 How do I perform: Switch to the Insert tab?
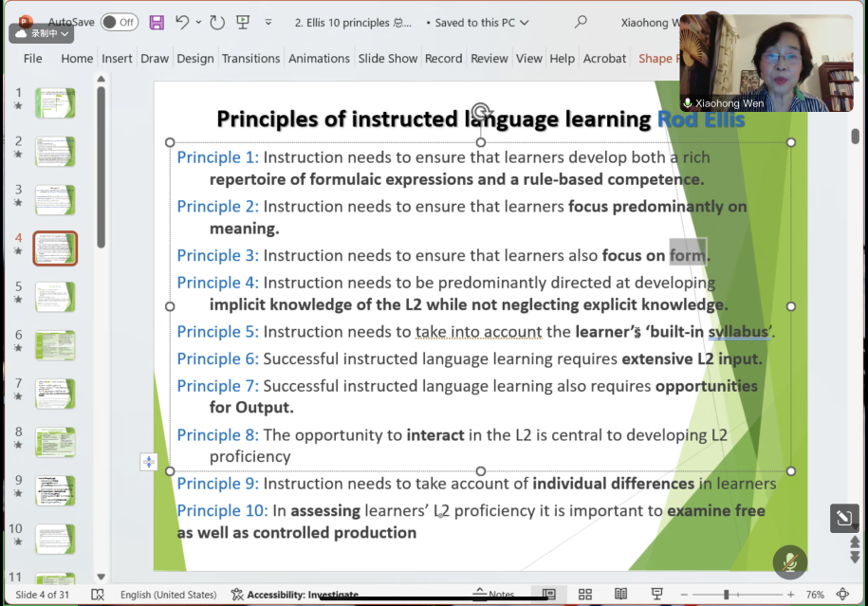(x=117, y=58)
